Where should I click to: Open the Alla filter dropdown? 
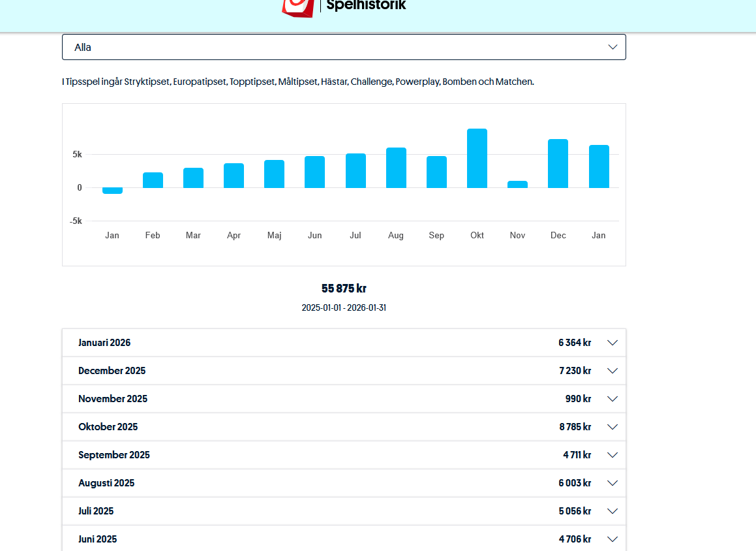point(344,47)
